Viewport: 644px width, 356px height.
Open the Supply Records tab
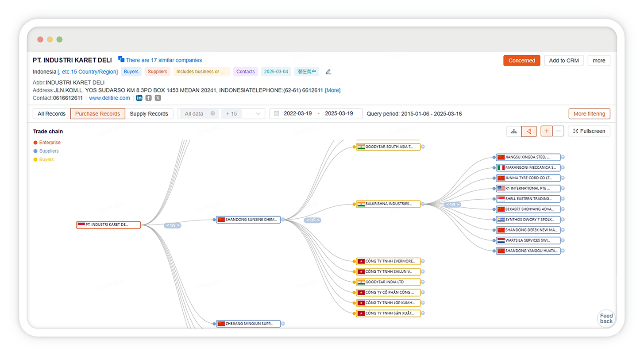coord(149,114)
